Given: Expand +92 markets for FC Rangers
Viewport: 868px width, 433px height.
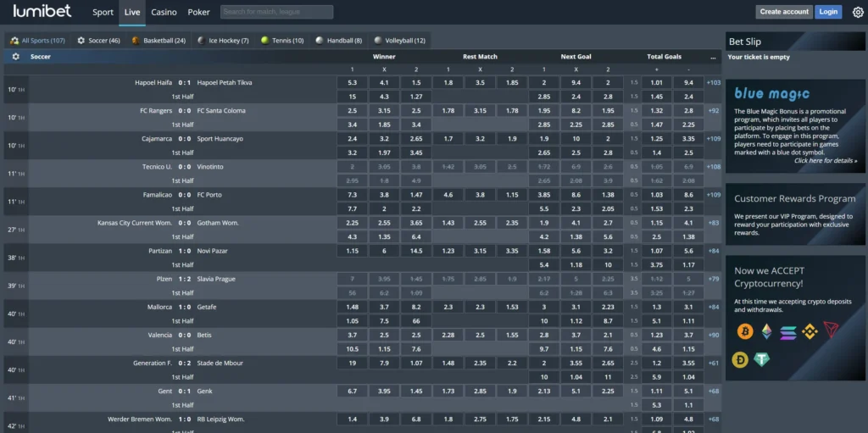Looking at the screenshot, I should pyautogui.click(x=714, y=111).
